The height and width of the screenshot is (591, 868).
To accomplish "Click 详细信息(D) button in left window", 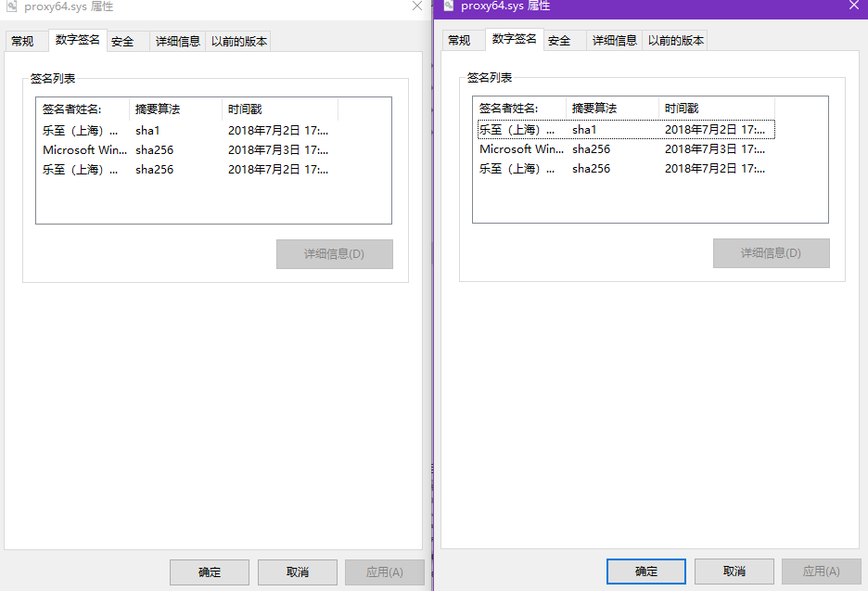I will coord(335,254).
